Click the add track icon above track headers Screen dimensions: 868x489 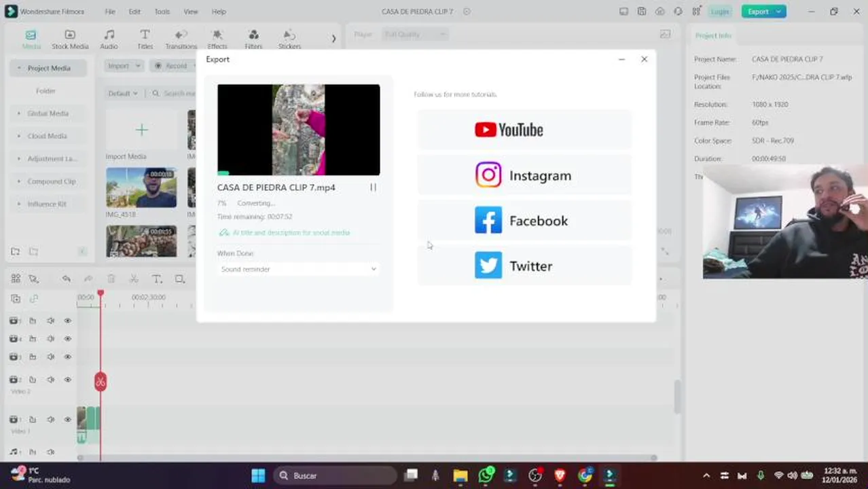[x=15, y=299]
